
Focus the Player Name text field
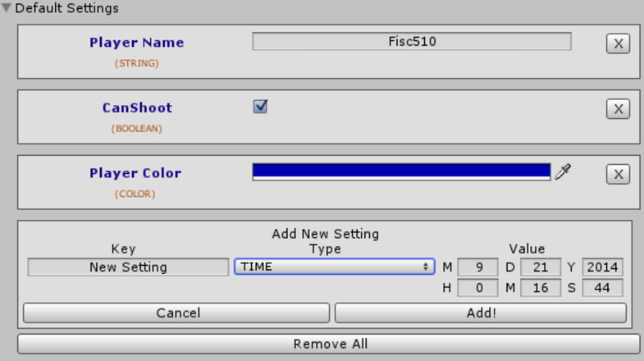(x=412, y=42)
